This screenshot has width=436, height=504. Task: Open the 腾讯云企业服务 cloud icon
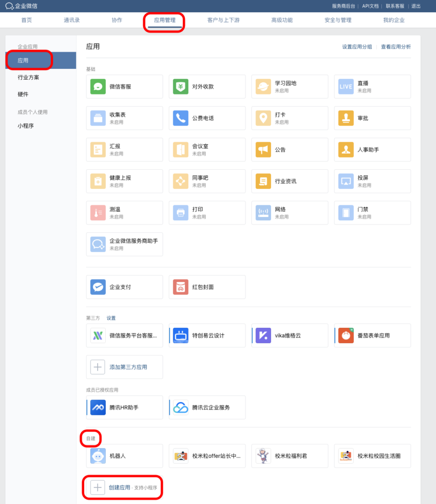tap(181, 408)
